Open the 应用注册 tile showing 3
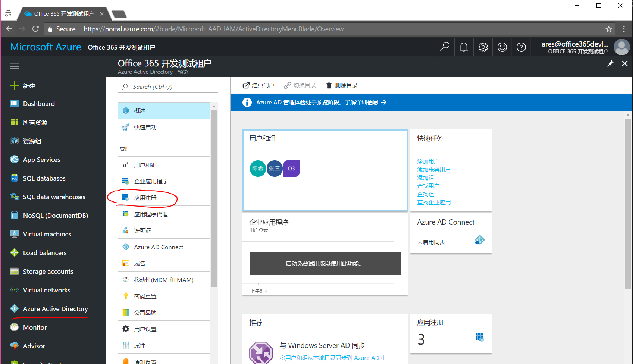Viewport: 633px width, 364px height. (451, 333)
